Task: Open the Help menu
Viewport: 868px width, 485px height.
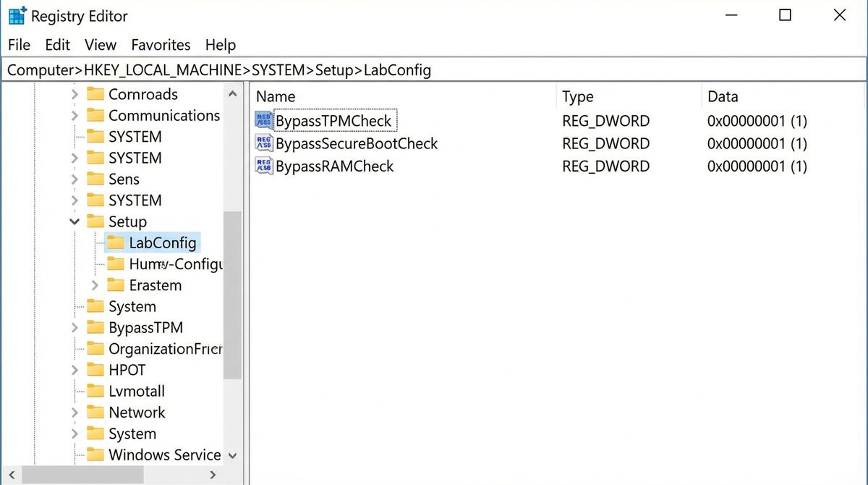Action: point(221,45)
